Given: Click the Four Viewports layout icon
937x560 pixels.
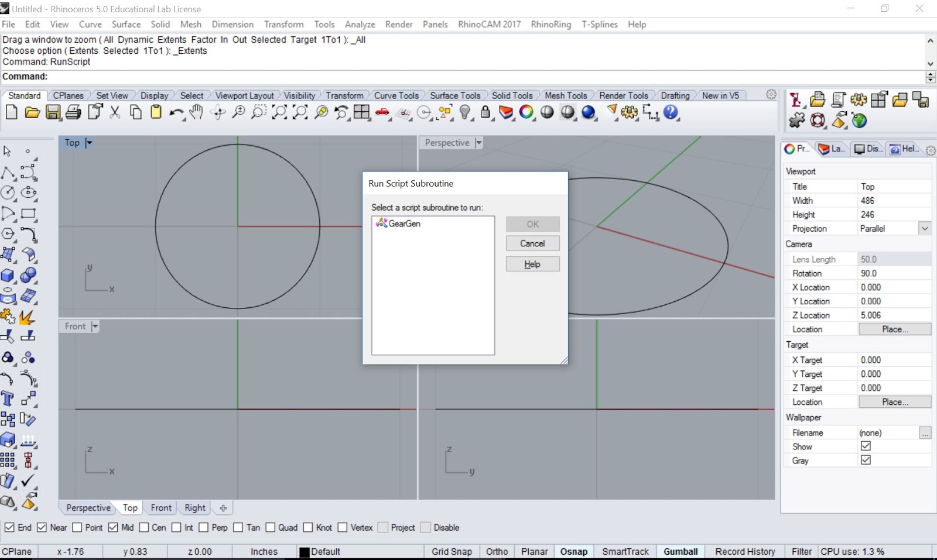Looking at the screenshot, I should click(x=361, y=112).
